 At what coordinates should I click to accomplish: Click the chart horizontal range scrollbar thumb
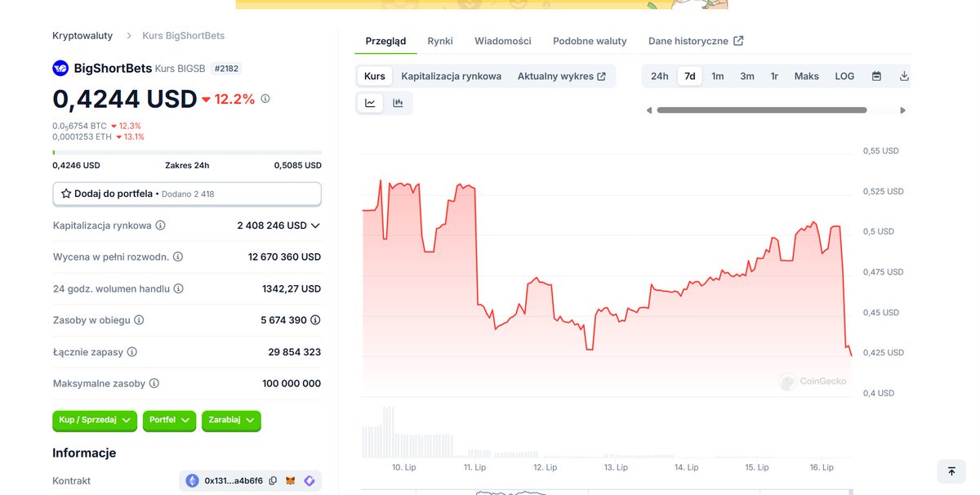(x=762, y=110)
